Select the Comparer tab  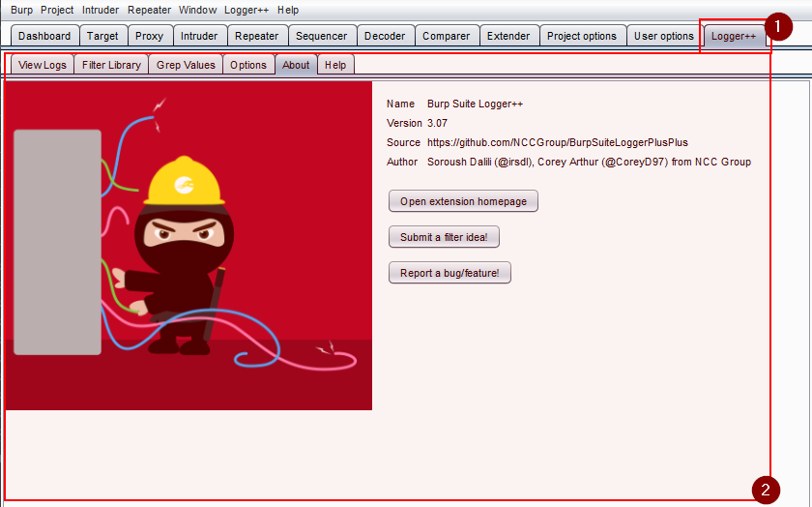(446, 36)
